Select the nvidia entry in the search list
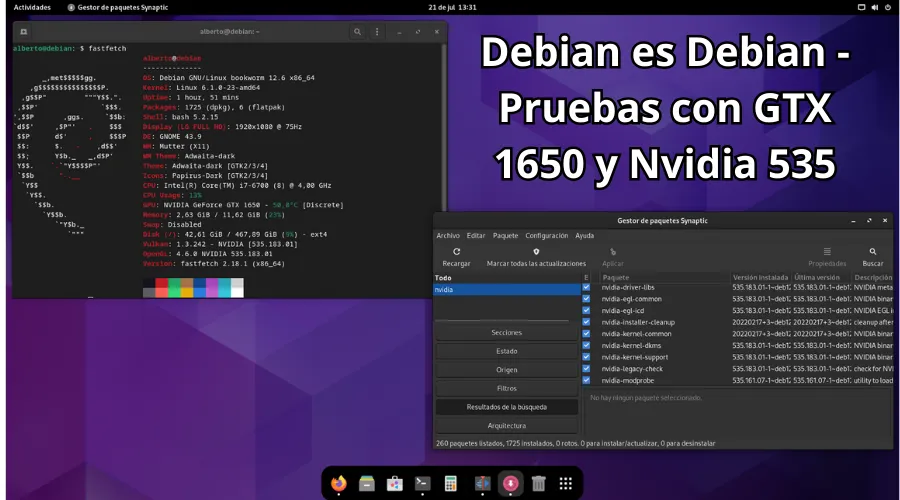The height and width of the screenshot is (500, 900). 506,289
